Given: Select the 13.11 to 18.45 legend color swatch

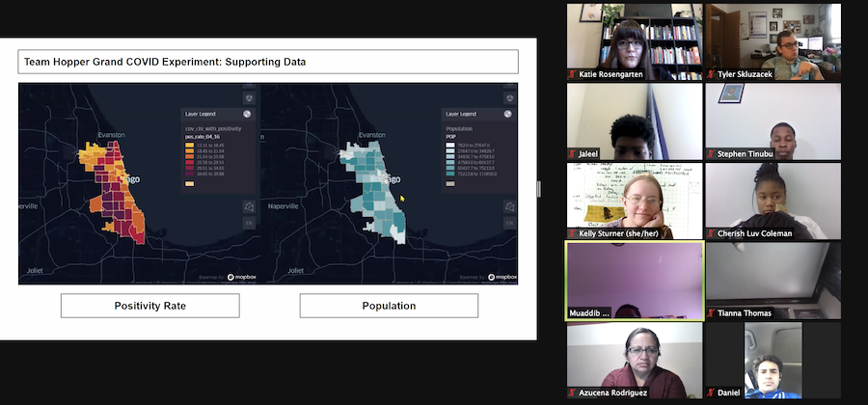Looking at the screenshot, I should (x=190, y=145).
